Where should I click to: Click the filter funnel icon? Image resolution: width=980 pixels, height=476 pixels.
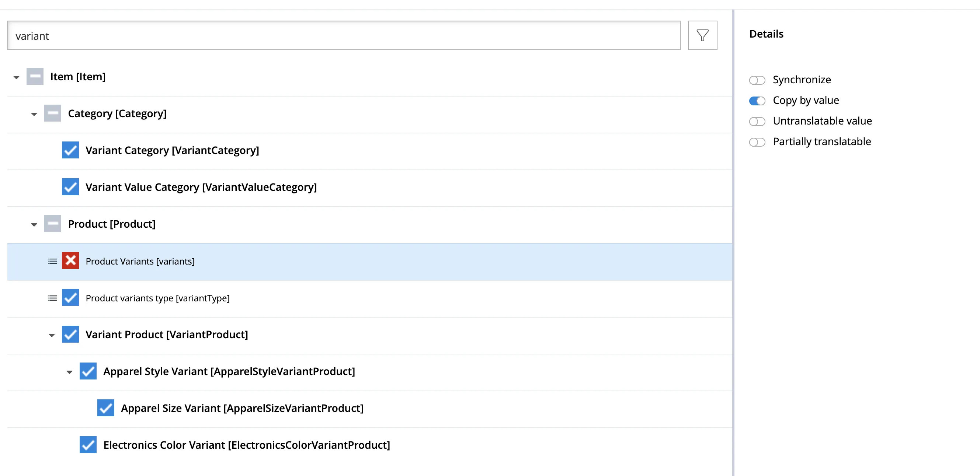tap(702, 35)
